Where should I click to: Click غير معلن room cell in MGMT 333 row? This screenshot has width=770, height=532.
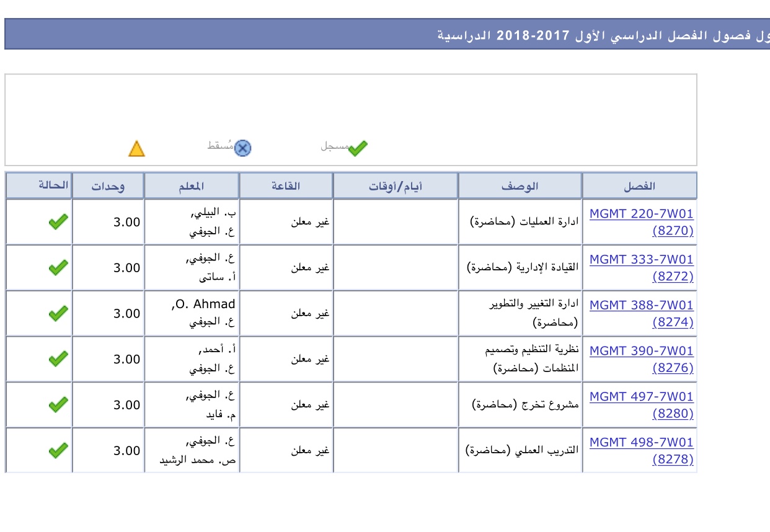click(x=286, y=268)
